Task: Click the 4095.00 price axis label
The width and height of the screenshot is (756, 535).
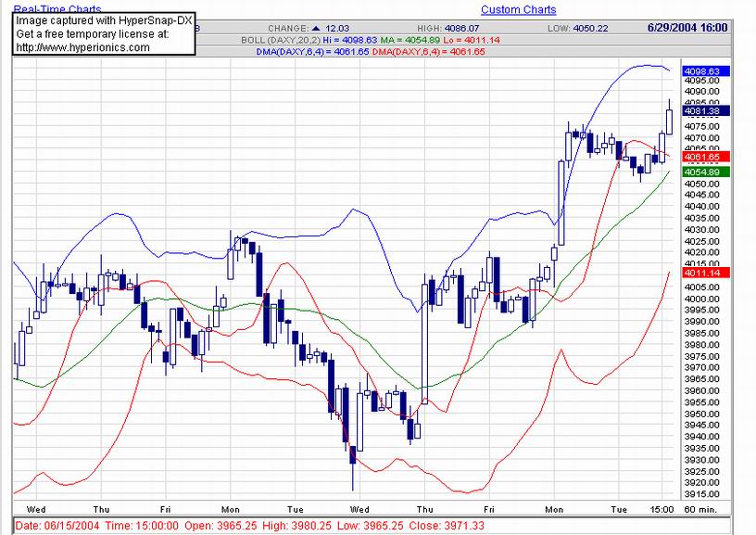Action: tap(701, 81)
